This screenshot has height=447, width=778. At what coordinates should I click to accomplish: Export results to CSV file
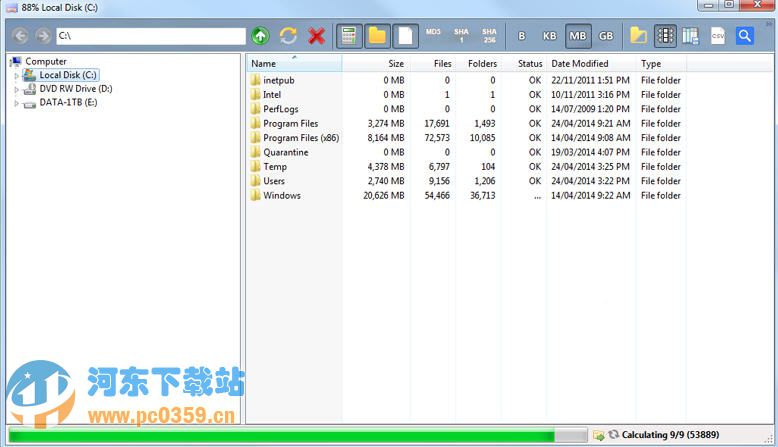point(718,36)
